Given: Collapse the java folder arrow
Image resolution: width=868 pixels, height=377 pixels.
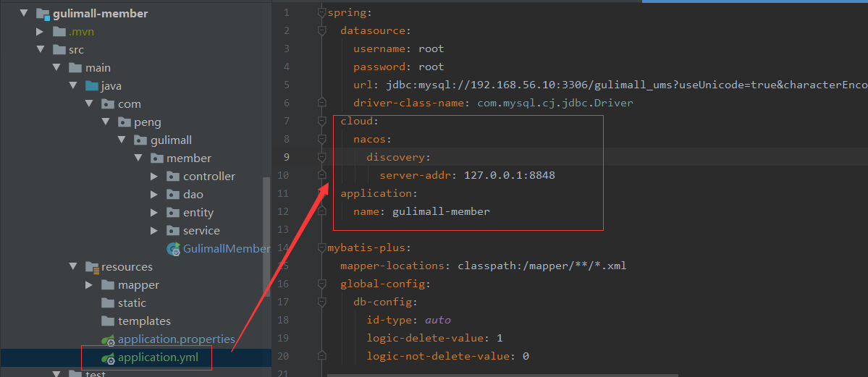Looking at the screenshot, I should (72, 86).
